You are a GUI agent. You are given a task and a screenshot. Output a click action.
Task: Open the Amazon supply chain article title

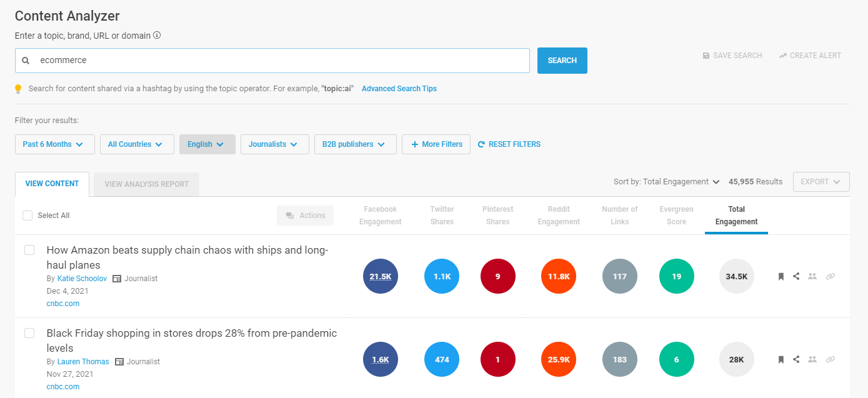tap(187, 257)
